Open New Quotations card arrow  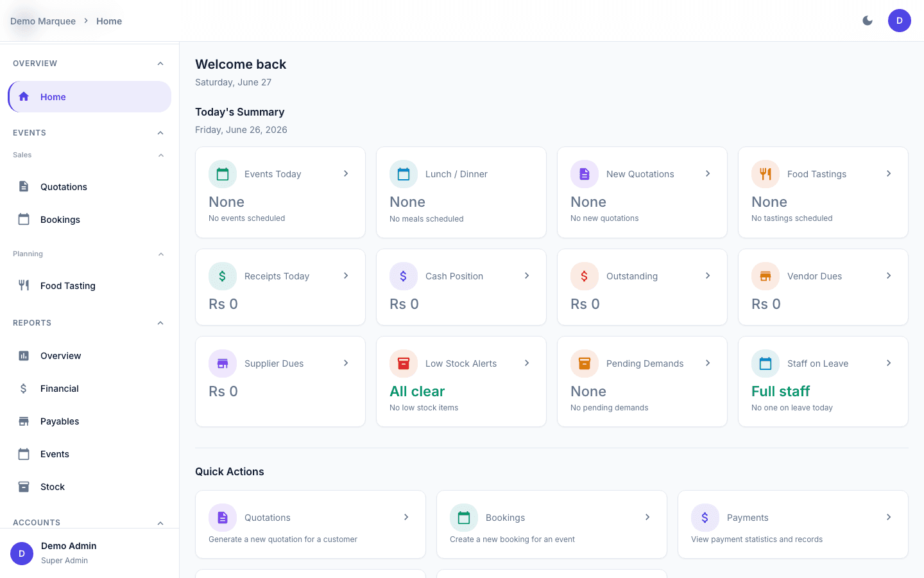pyautogui.click(x=708, y=173)
